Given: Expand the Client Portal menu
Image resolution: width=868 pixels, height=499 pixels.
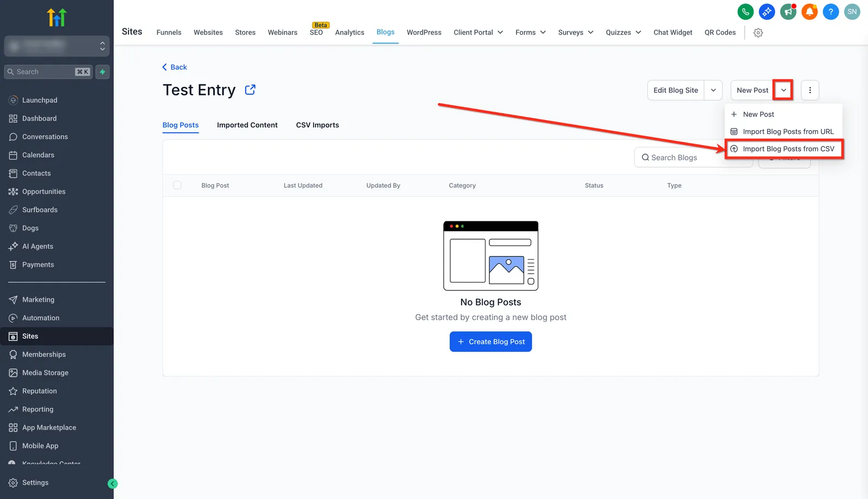Looking at the screenshot, I should pyautogui.click(x=478, y=33).
